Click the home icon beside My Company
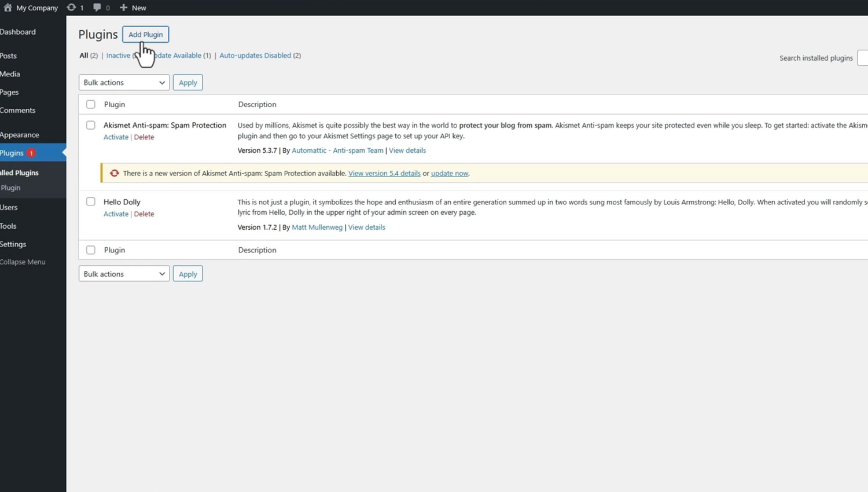The width and height of the screenshot is (868, 492). tap(8, 8)
